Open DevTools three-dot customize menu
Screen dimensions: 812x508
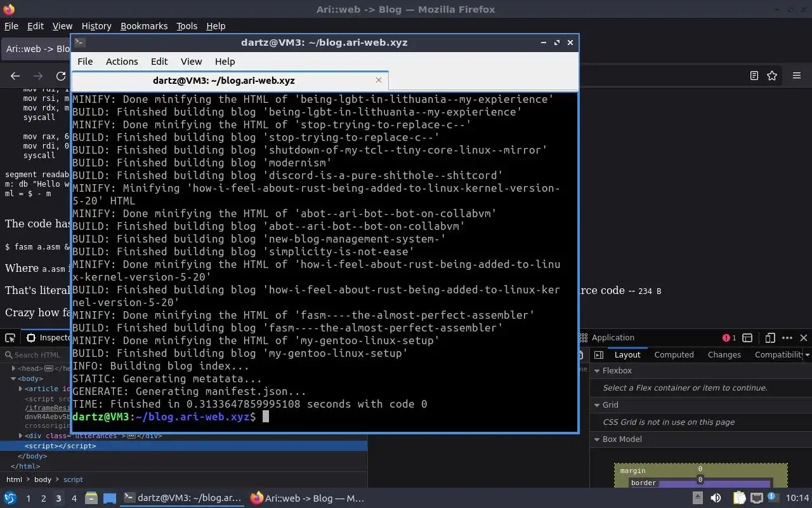point(787,338)
